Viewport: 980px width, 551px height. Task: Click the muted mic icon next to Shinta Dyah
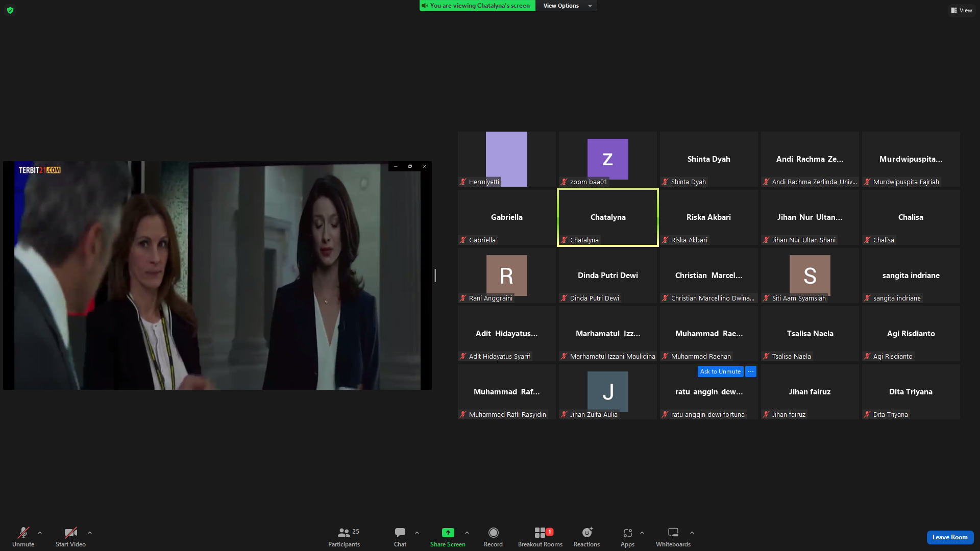tap(665, 182)
